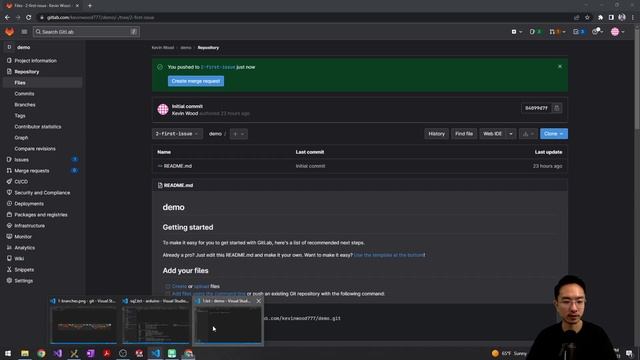Click the Repository sidebar icon
The width and height of the screenshot is (640, 360).
[x=9, y=71]
